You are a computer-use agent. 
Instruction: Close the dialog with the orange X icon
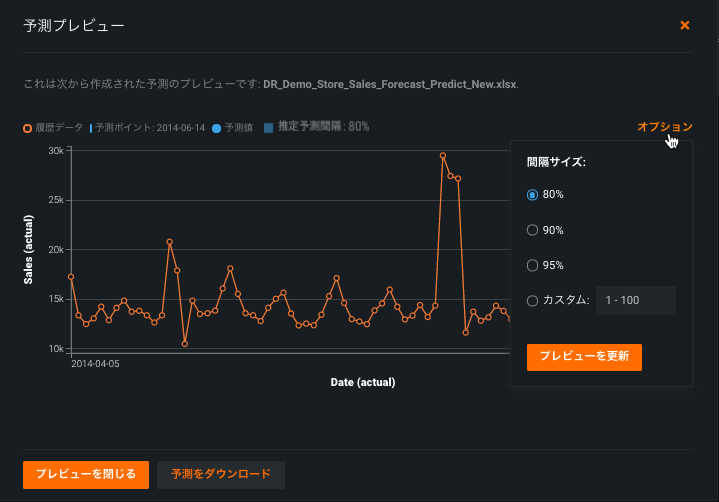(x=685, y=25)
